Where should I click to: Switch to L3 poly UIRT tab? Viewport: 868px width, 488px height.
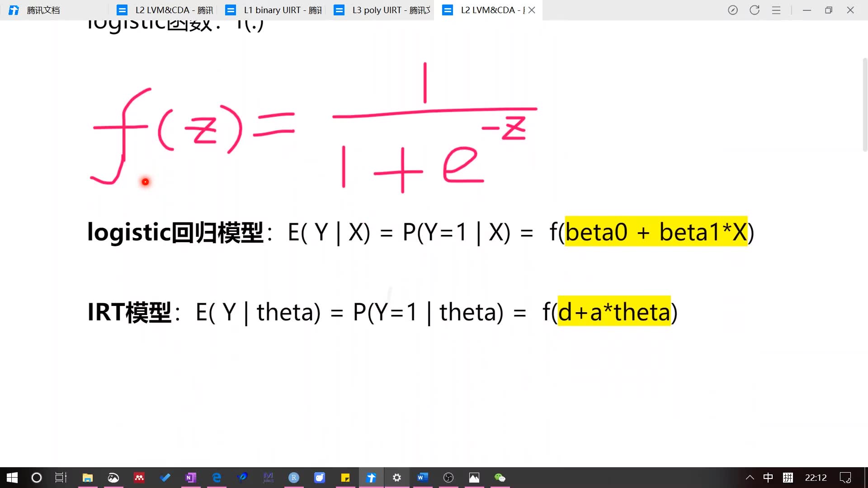pos(382,10)
